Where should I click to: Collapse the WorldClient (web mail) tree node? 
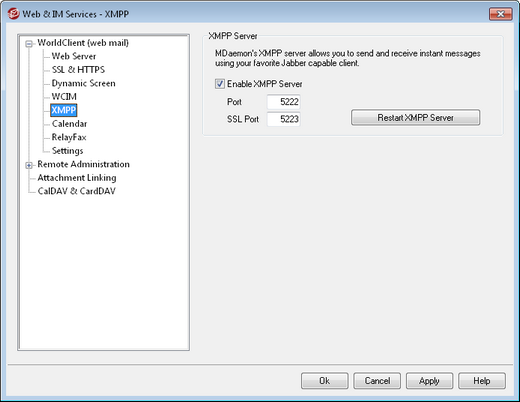pos(29,44)
